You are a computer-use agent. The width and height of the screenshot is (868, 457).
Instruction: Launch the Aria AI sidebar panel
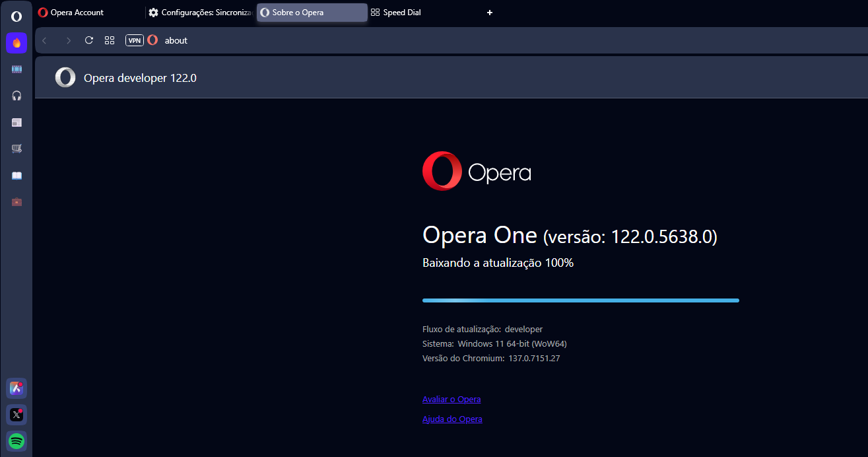(x=17, y=388)
